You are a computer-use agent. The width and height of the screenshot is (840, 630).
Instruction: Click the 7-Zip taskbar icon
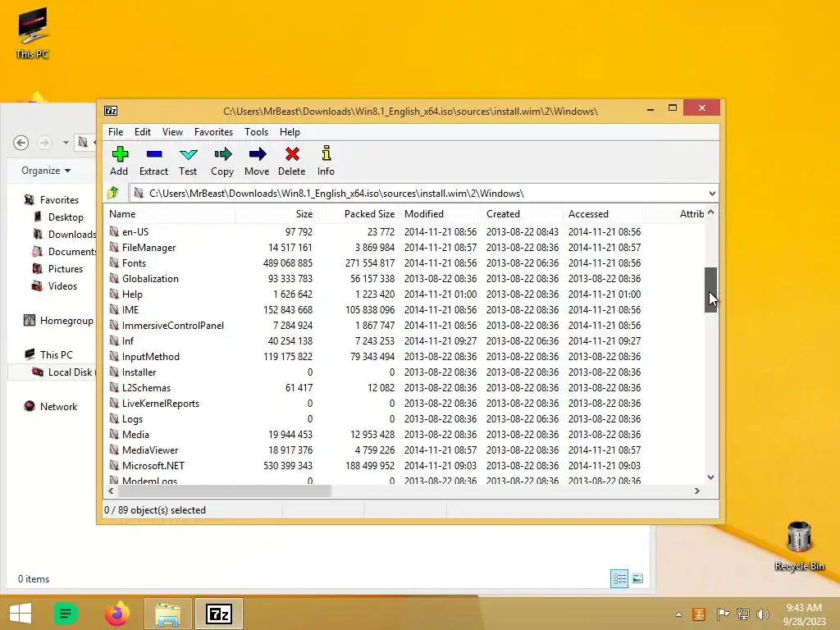[218, 614]
